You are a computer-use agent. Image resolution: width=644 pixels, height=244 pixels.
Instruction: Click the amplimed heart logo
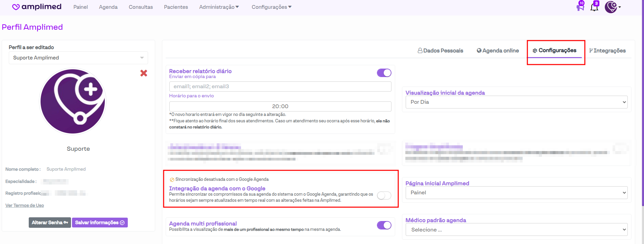pyautogui.click(x=16, y=7)
